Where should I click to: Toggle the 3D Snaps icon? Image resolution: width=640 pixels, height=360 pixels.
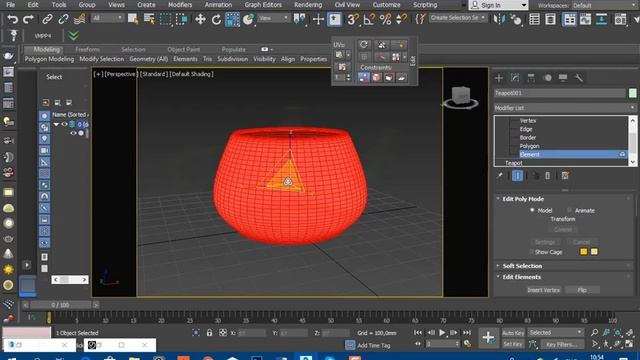coord(353,19)
